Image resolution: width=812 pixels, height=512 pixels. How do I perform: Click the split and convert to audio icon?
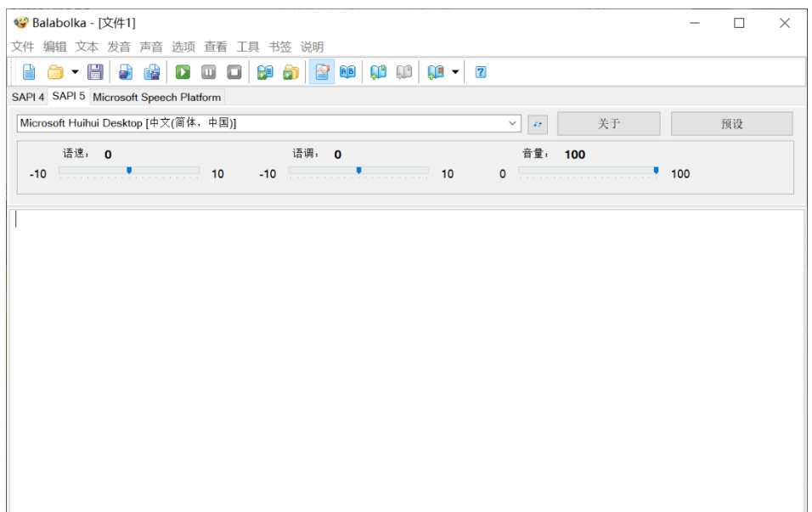point(152,72)
